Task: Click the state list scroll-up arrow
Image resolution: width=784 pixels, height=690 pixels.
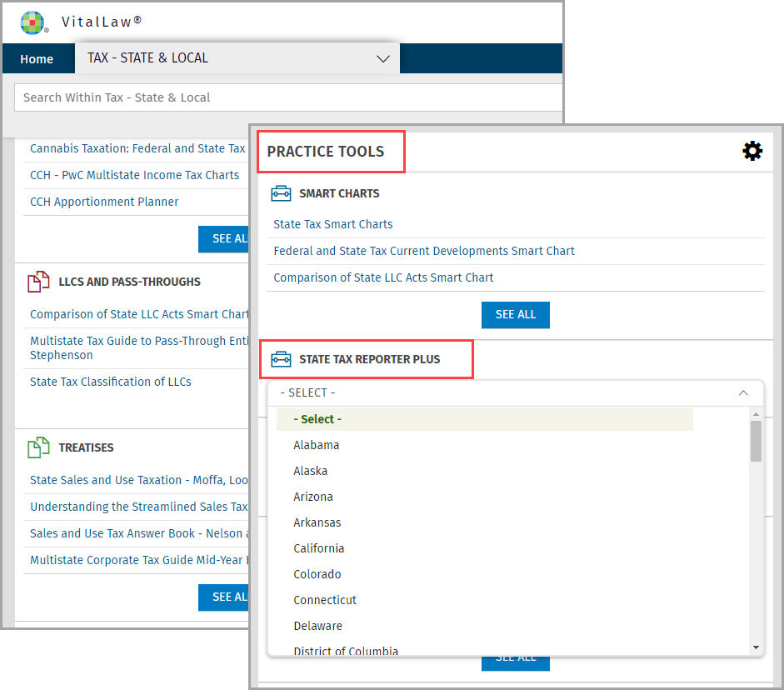Action: 756,414
